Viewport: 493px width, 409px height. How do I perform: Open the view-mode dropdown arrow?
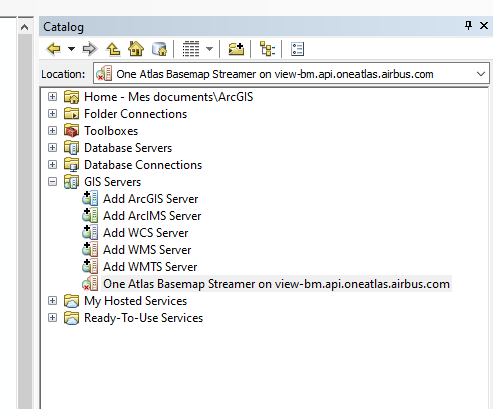(209, 49)
